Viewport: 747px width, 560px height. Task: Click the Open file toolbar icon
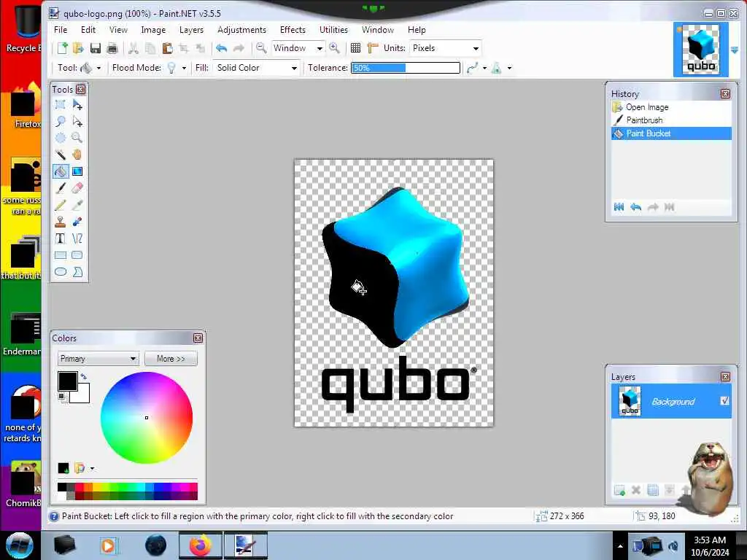78,48
